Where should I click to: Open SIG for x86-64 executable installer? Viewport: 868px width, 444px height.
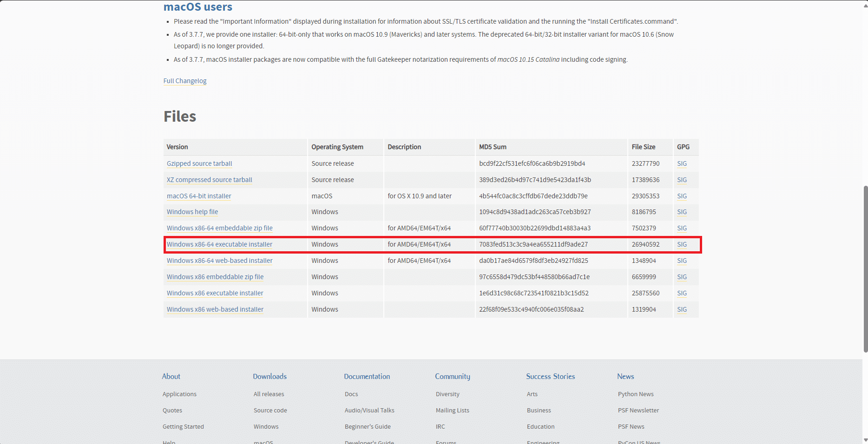(x=682, y=244)
